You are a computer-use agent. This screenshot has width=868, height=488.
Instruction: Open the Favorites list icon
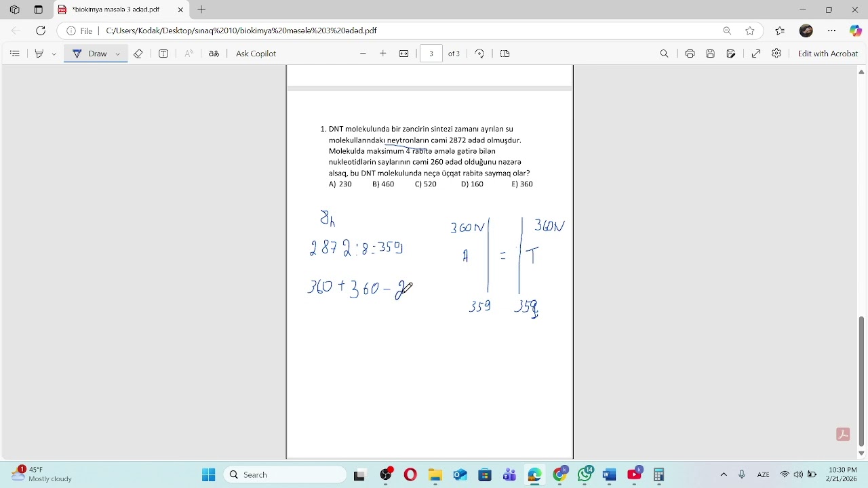click(x=780, y=30)
